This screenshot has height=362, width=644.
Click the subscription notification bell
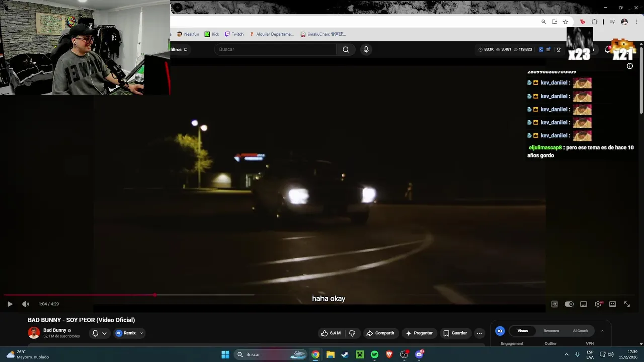click(95, 333)
